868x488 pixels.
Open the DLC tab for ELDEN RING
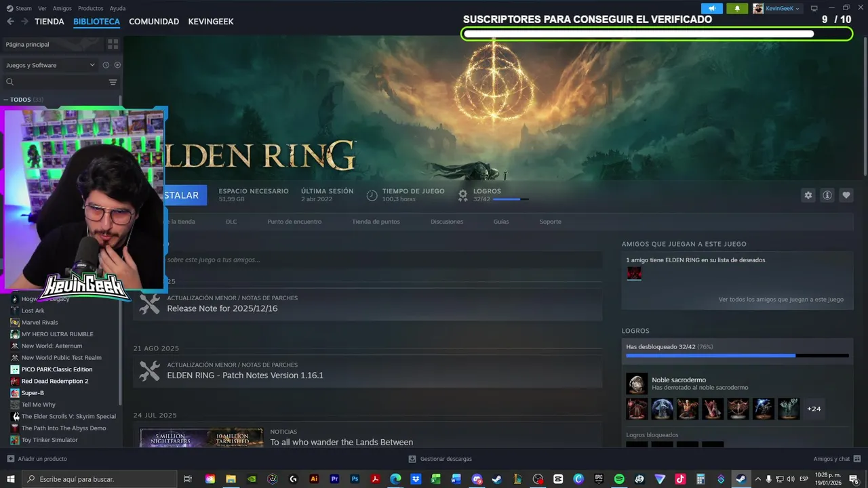click(x=231, y=222)
